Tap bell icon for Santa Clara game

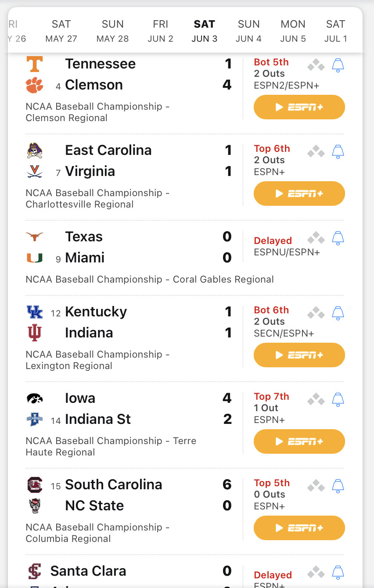click(338, 573)
